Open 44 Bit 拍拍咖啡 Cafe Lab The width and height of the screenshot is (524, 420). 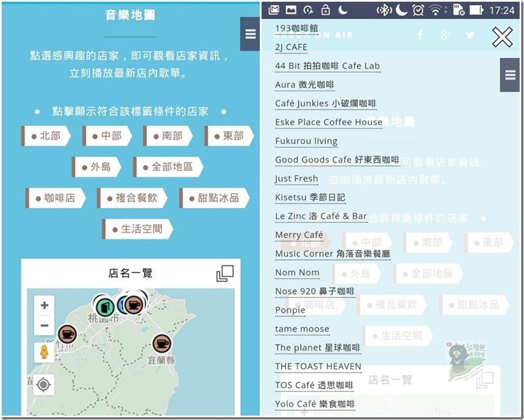coord(327,66)
